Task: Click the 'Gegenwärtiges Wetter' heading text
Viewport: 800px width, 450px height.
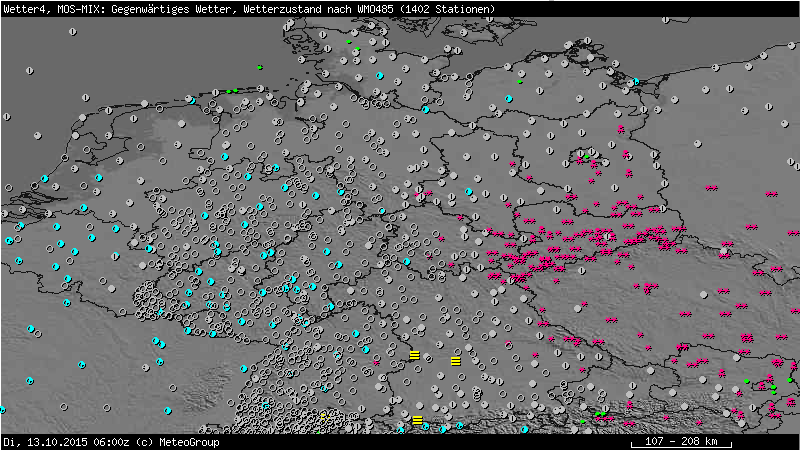Action: coord(172,9)
